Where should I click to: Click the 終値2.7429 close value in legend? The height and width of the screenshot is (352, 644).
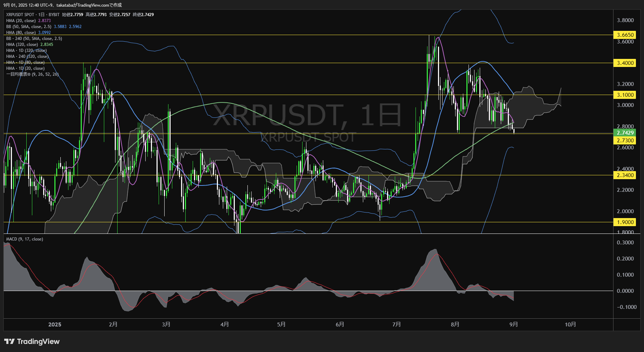coord(143,15)
